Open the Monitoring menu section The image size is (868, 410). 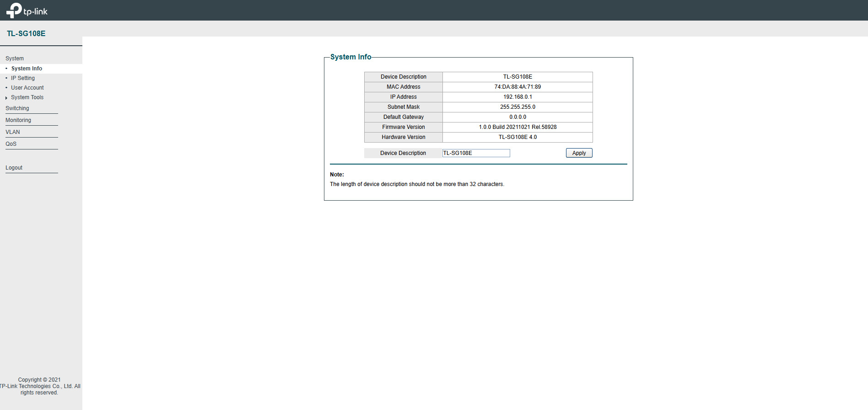pyautogui.click(x=18, y=120)
